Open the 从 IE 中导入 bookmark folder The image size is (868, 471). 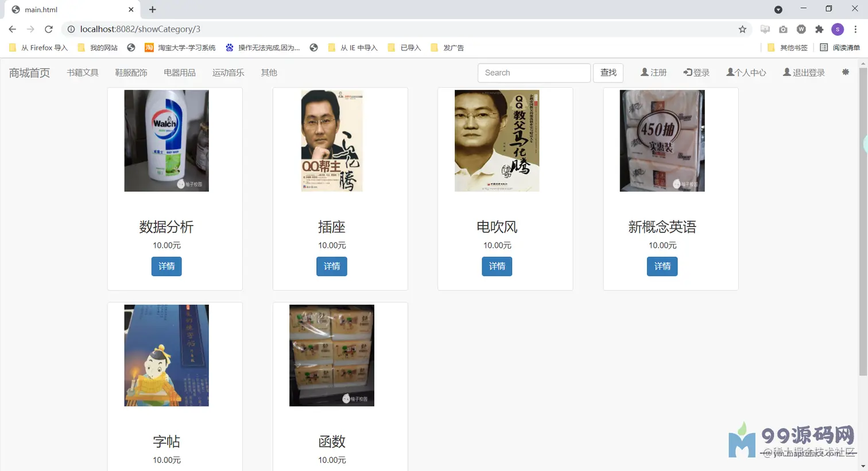point(352,48)
